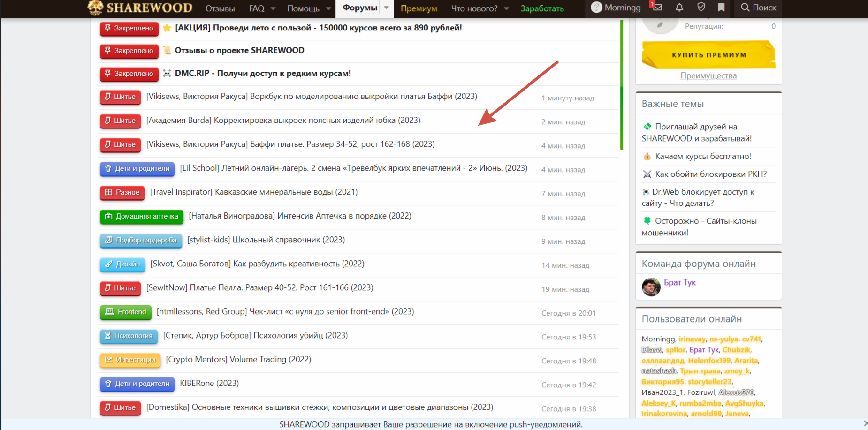Open the Преимущества link
This screenshot has height=430, width=868.
(x=708, y=76)
